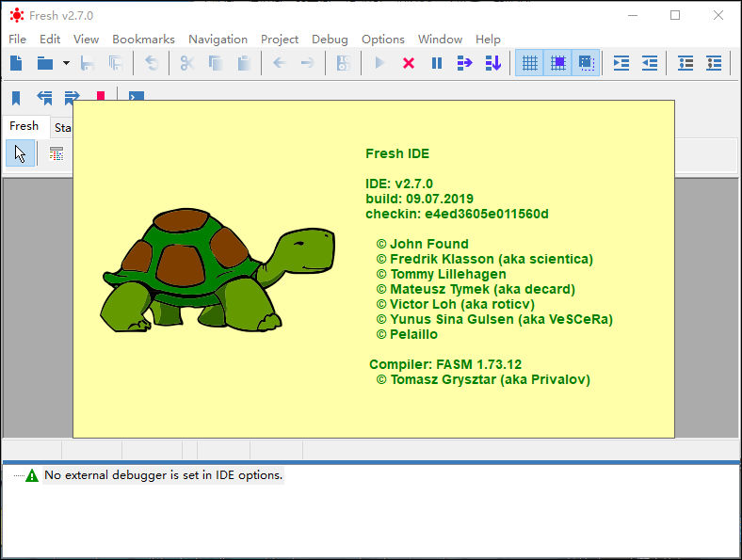Go to the previous bookmark icon
This screenshot has width=742, height=560.
click(44, 97)
